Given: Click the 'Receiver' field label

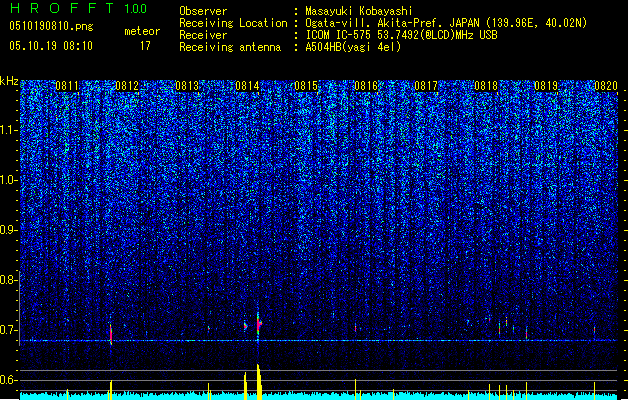Looking at the screenshot, I should point(203,35).
